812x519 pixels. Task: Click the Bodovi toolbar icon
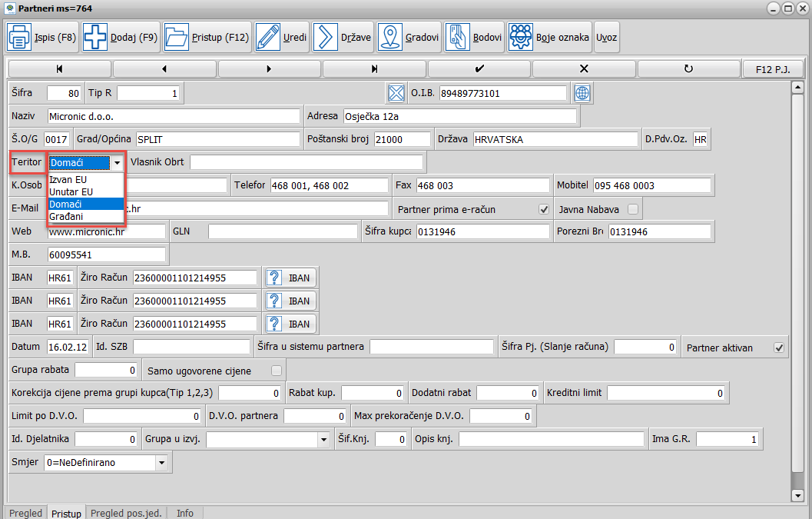(460, 37)
